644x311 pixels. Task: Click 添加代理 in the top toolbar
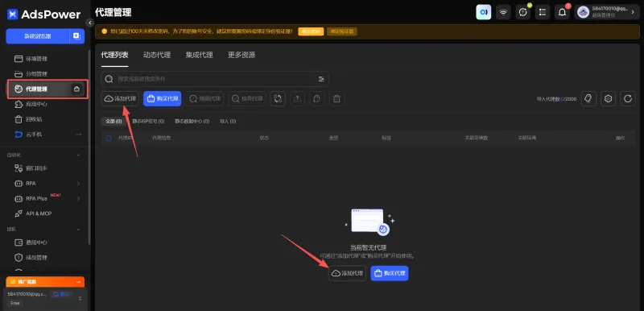120,98
